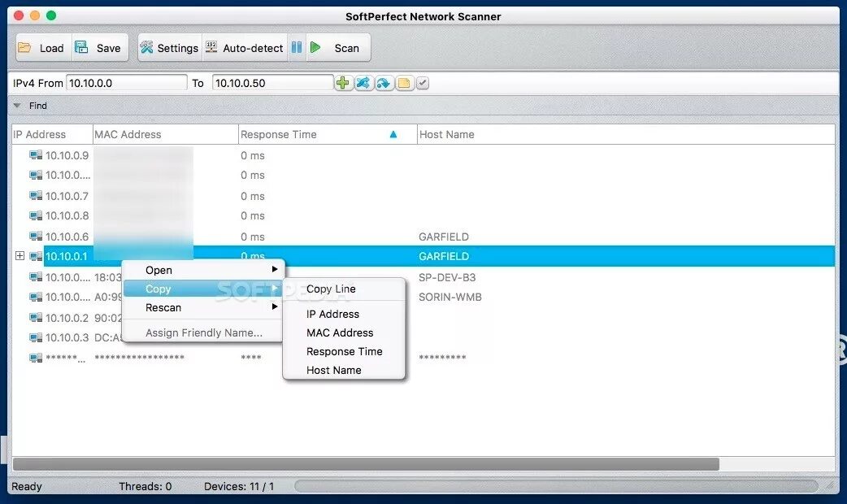Choose Assign Friendly Name in the context menu
This screenshot has height=504, width=847.
pyautogui.click(x=203, y=332)
